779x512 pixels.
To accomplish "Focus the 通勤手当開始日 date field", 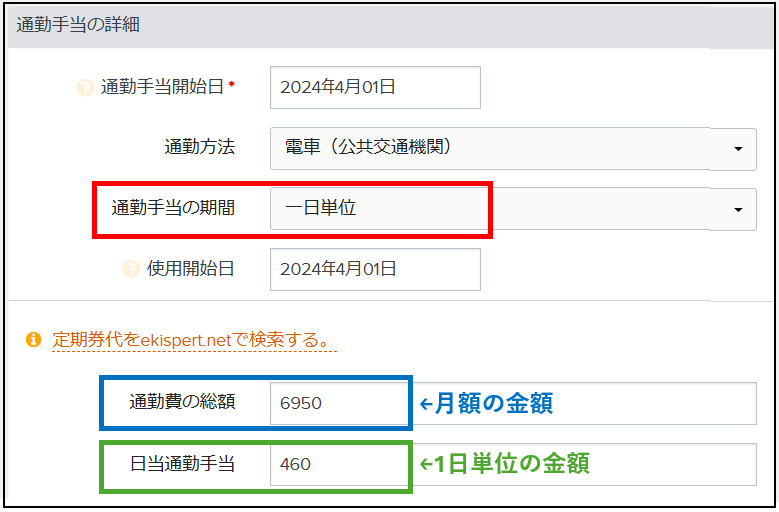I will [x=375, y=87].
